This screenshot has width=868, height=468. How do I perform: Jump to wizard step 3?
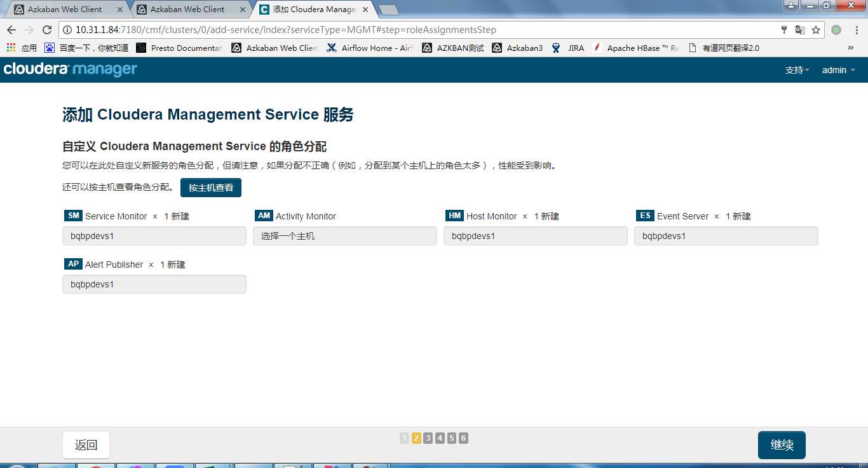pos(428,438)
